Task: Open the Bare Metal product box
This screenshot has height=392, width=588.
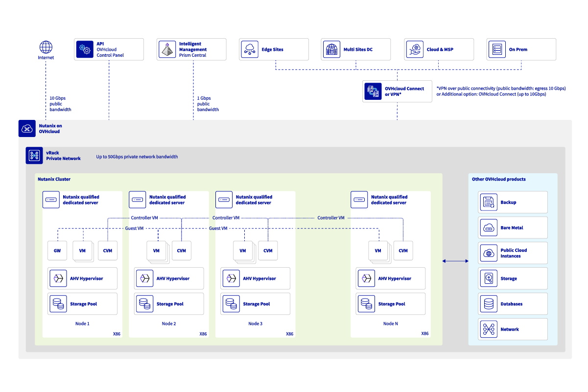Action: coord(513,228)
